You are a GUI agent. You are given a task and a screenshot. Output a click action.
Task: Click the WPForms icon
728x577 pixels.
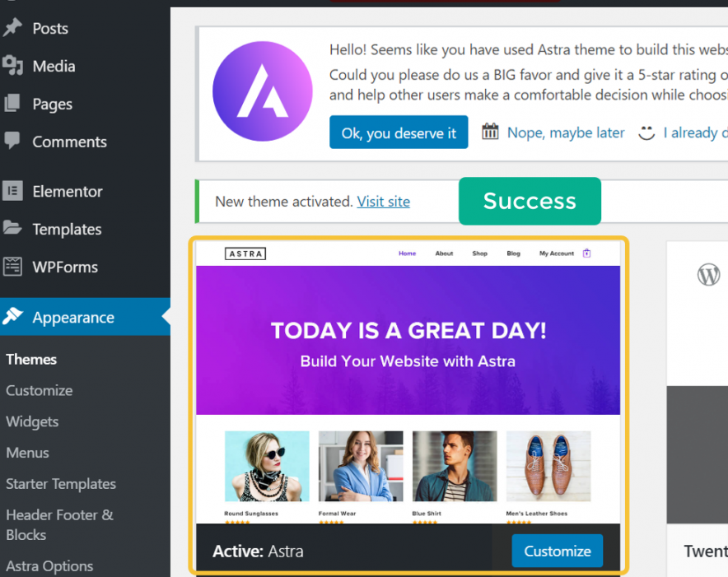coord(12,267)
